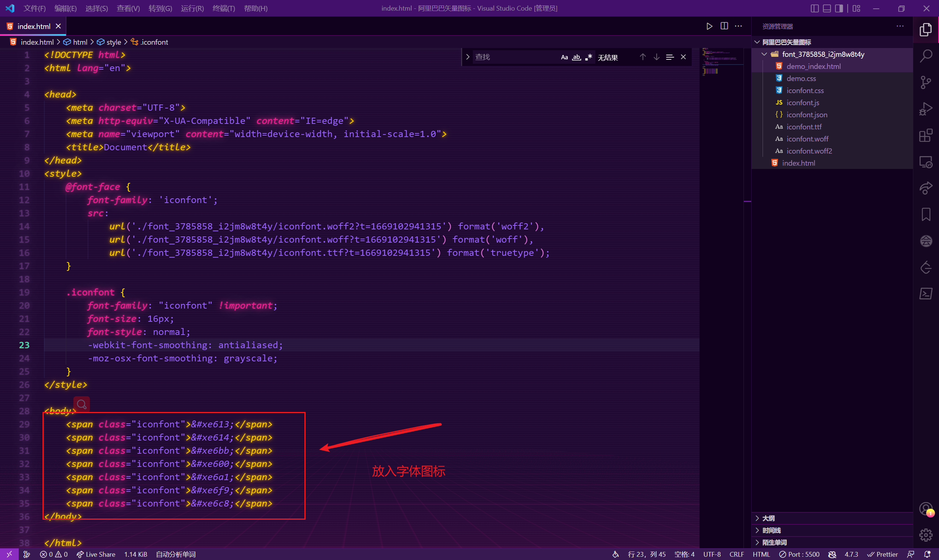The image size is (939, 560).
Task: Change CRLF end of line sequence
Action: coord(736,554)
